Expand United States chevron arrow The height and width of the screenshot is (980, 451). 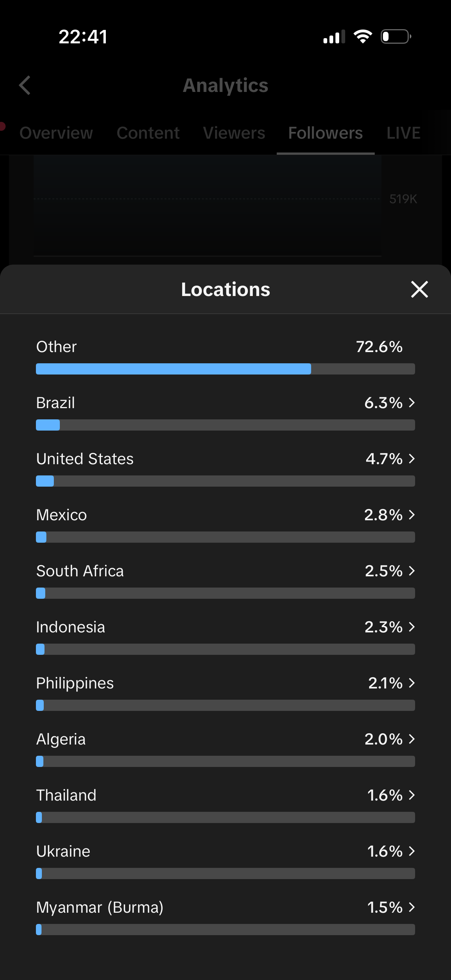coord(412,459)
